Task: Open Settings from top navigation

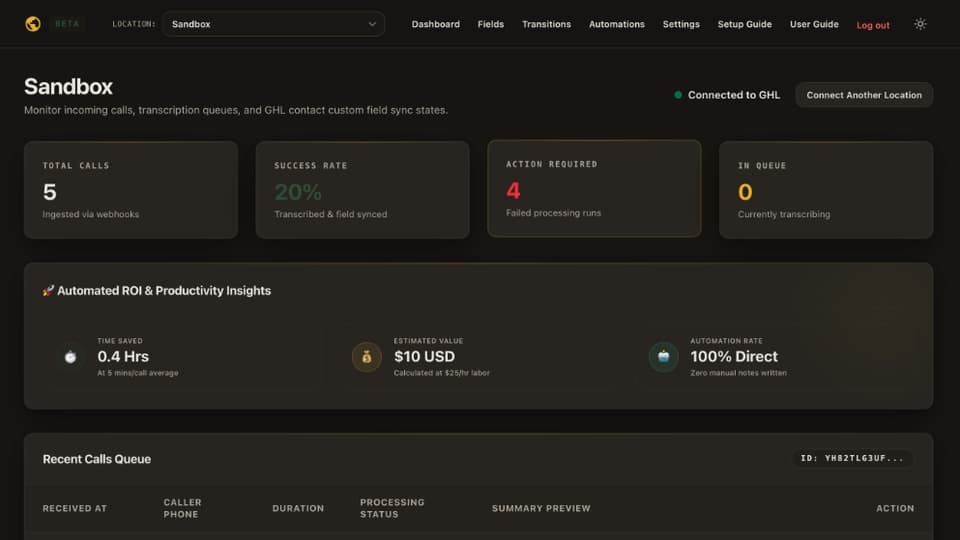Action: click(x=681, y=24)
